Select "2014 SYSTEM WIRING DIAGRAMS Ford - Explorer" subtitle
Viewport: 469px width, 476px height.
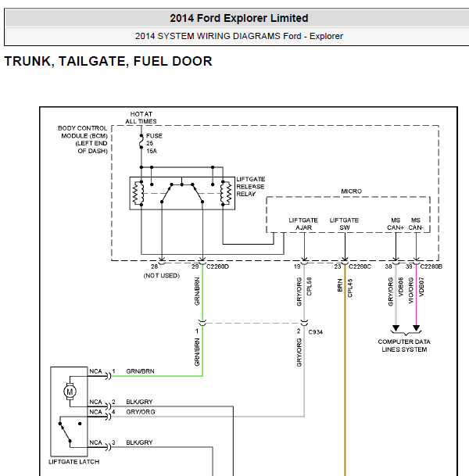click(x=239, y=36)
